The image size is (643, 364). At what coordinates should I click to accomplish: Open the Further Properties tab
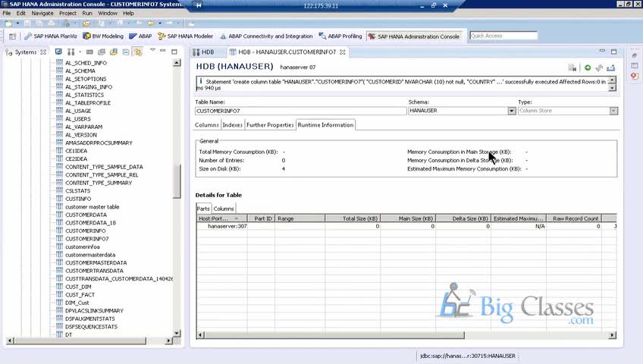(x=270, y=125)
